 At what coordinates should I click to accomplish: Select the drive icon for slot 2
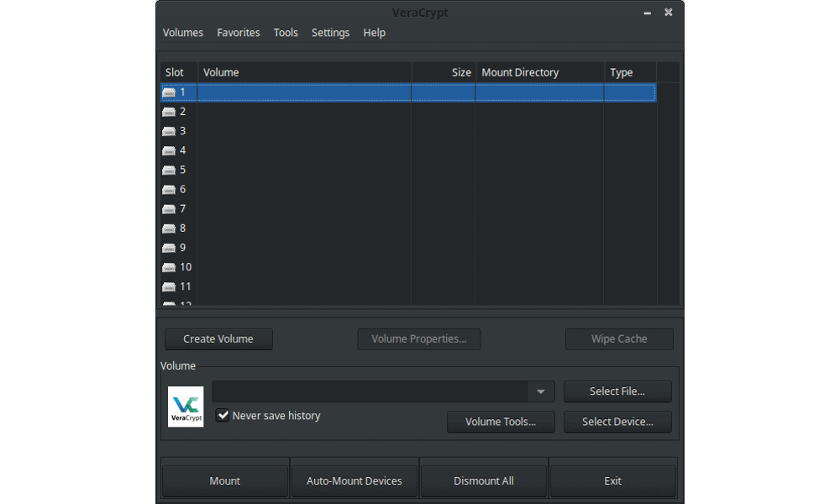(x=169, y=112)
